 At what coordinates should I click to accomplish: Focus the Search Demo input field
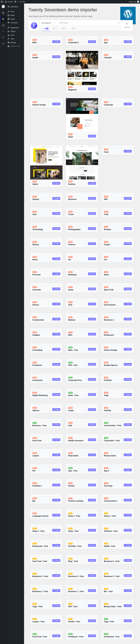coord(87,23)
